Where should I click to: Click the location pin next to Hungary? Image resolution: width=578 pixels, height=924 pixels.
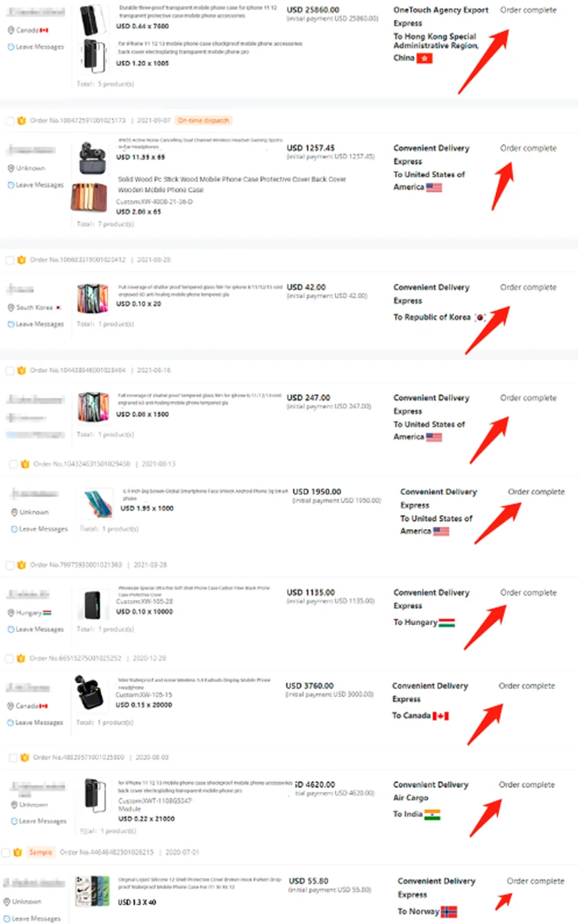[11, 613]
